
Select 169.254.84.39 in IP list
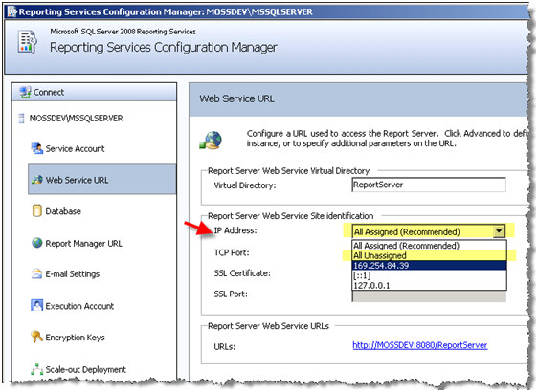pyautogui.click(x=429, y=266)
